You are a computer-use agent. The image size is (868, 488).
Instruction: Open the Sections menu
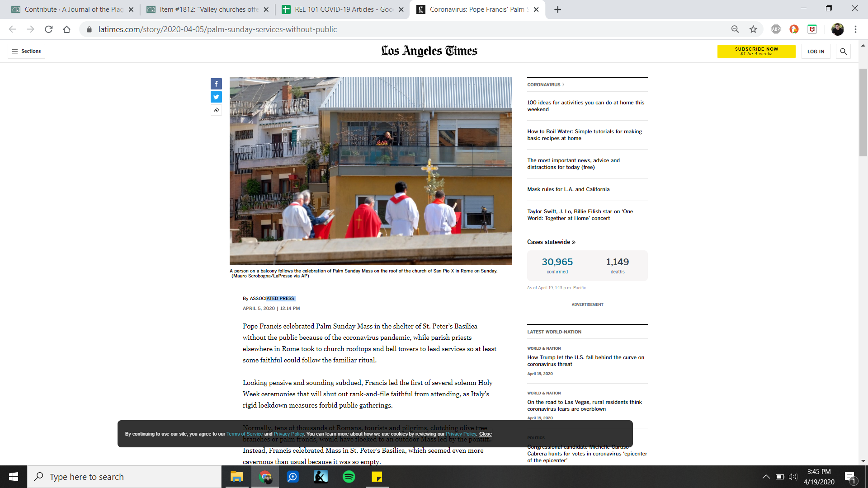(x=26, y=52)
